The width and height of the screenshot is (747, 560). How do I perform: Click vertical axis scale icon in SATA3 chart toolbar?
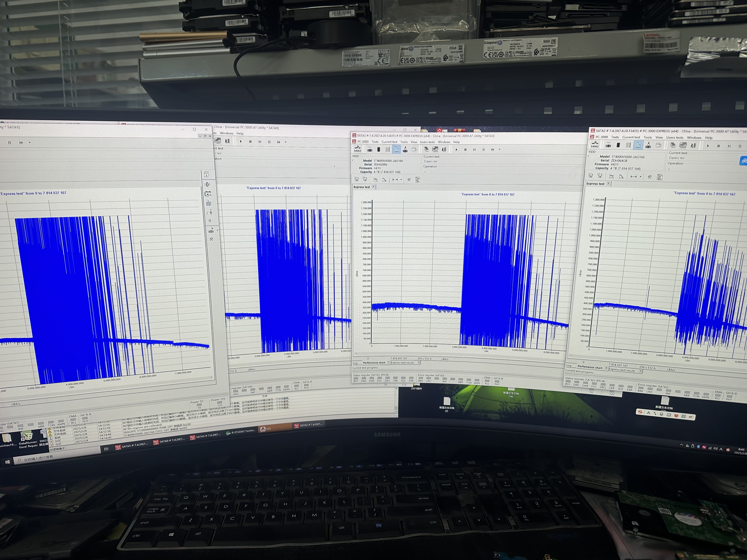(384, 180)
